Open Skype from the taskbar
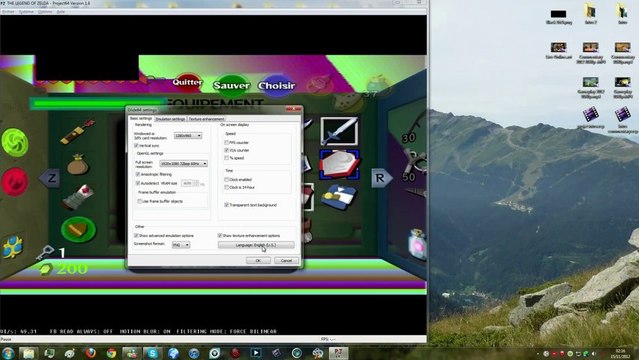Image resolution: width=639 pixels, height=360 pixels. (x=152, y=353)
